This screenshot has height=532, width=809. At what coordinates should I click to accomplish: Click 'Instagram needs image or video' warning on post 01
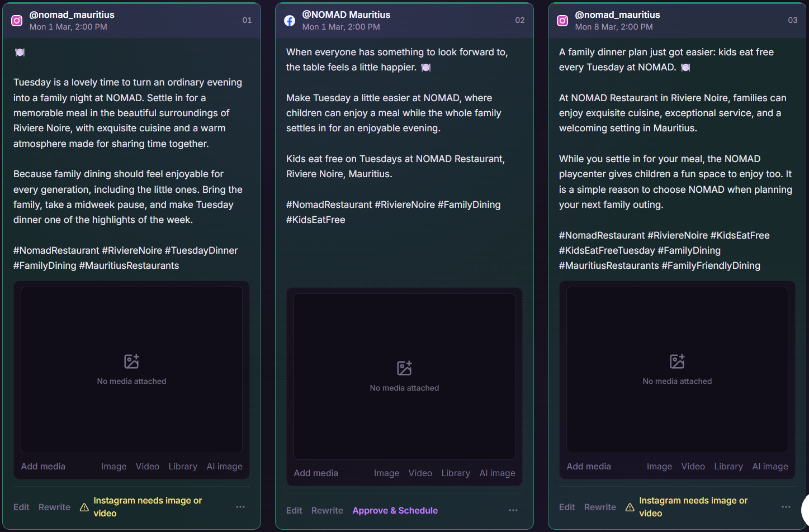(x=148, y=507)
